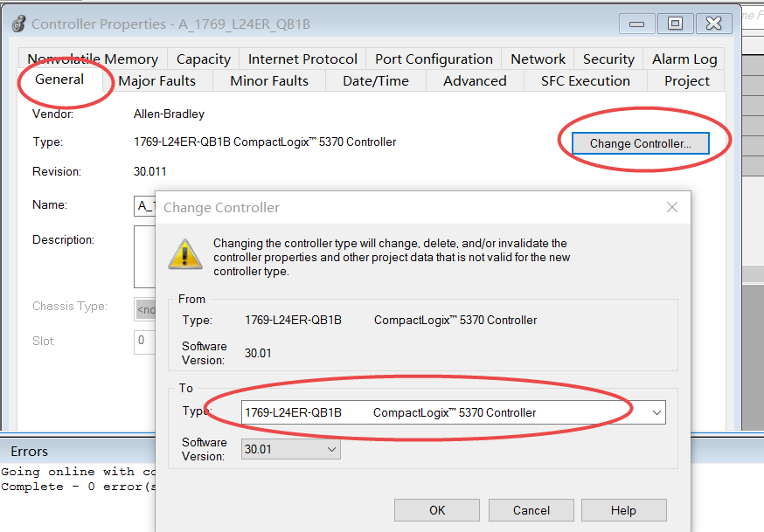Open the Security tab
764x532 pixels.
click(x=608, y=59)
